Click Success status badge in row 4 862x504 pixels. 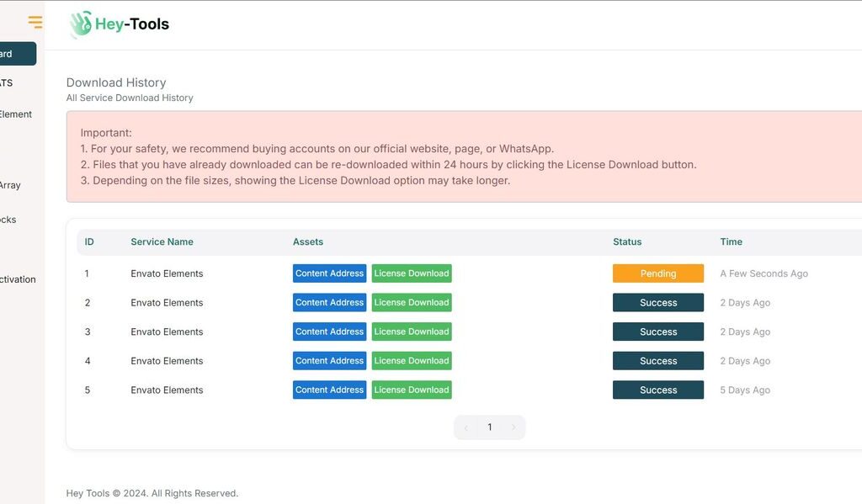(x=658, y=361)
